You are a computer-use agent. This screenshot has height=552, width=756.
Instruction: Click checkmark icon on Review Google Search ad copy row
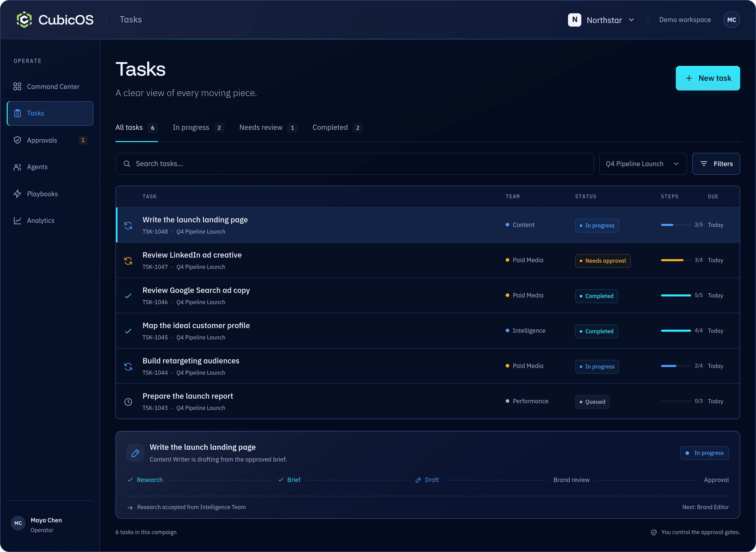pyautogui.click(x=128, y=296)
